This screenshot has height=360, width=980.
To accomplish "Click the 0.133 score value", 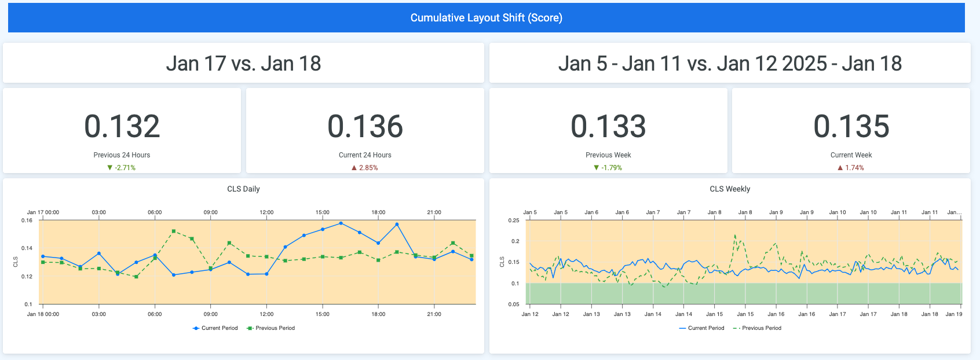I will click(x=608, y=126).
